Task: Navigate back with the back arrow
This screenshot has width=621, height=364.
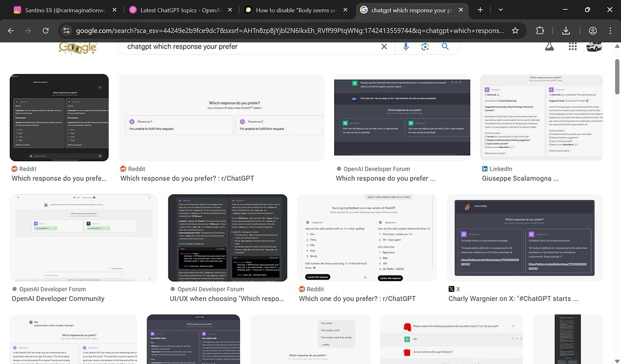Action: coord(10,30)
